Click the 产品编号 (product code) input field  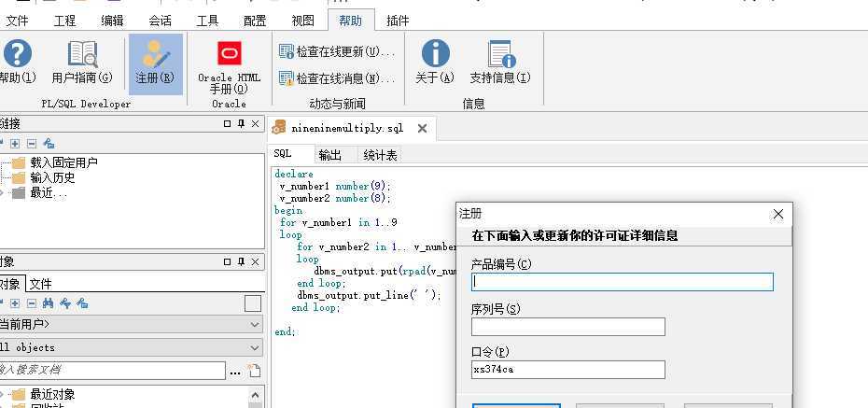click(623, 282)
